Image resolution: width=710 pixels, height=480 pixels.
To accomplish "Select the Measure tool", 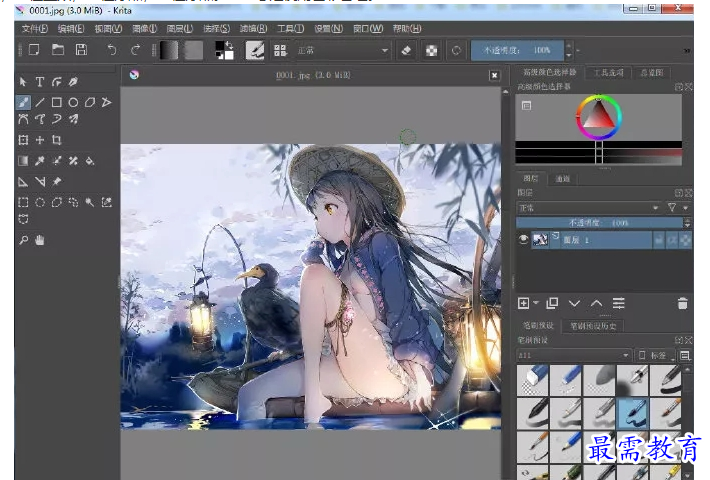I will pyautogui.click(x=40, y=182).
